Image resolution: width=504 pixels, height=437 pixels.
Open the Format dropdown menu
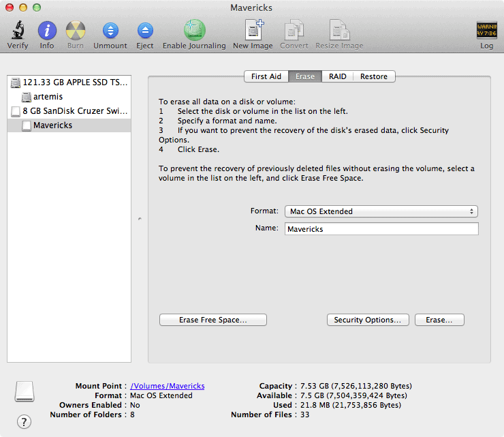(381, 211)
